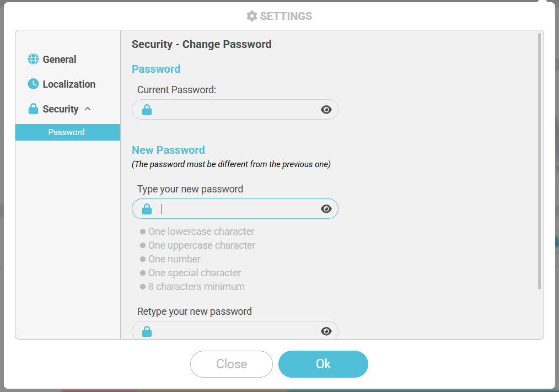Click the gear icon in Settings title

[x=252, y=16]
